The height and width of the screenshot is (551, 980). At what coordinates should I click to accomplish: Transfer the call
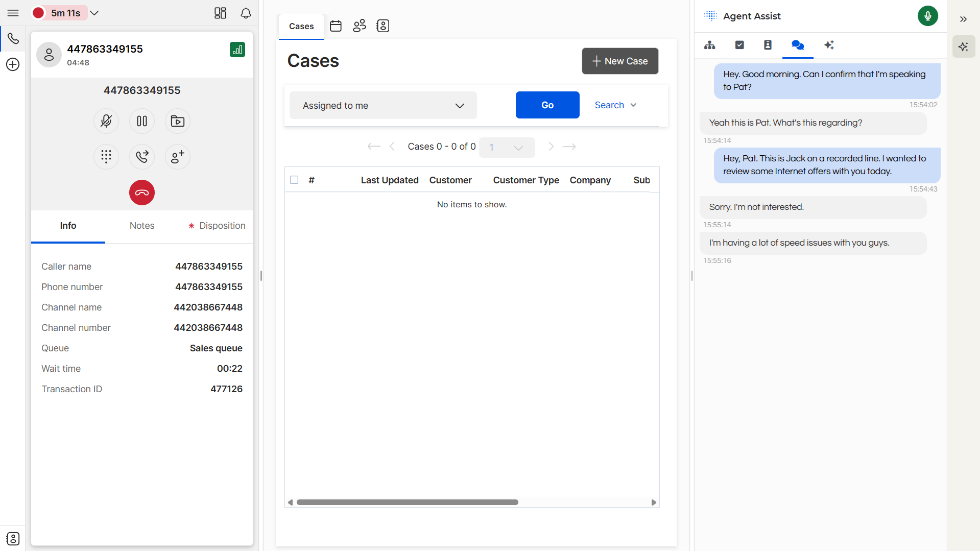coord(142,157)
